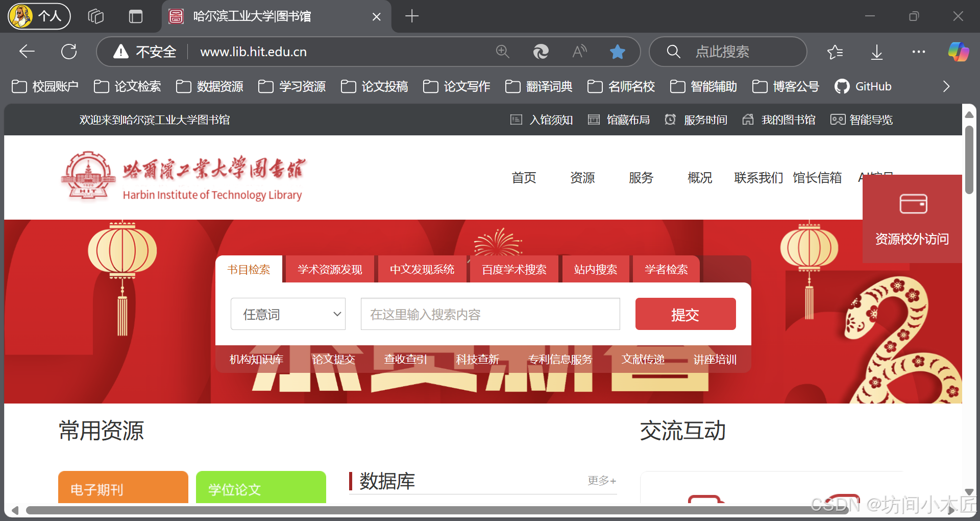Open the browser profile 个人 button
Viewport: 980px width, 521px height.
click(39, 16)
